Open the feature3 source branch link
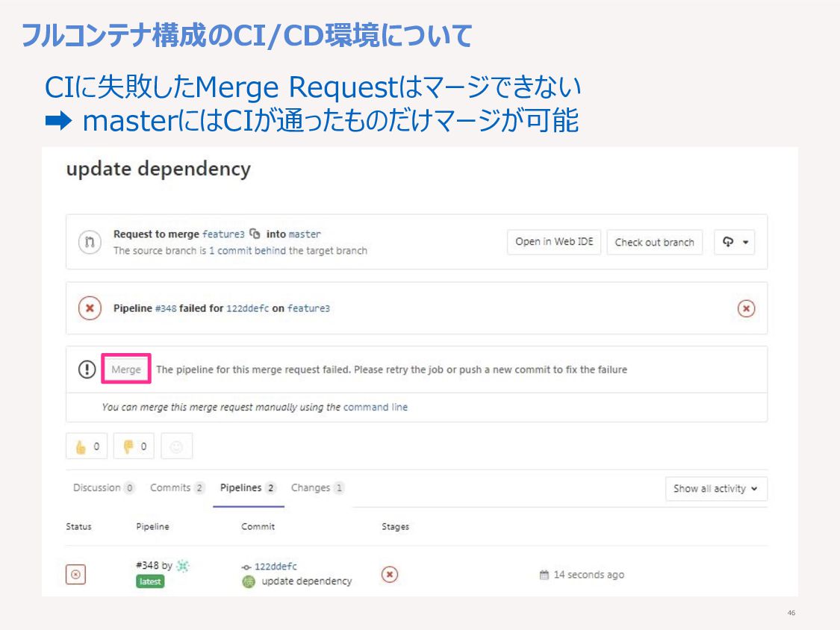The image size is (840, 630). tap(223, 234)
